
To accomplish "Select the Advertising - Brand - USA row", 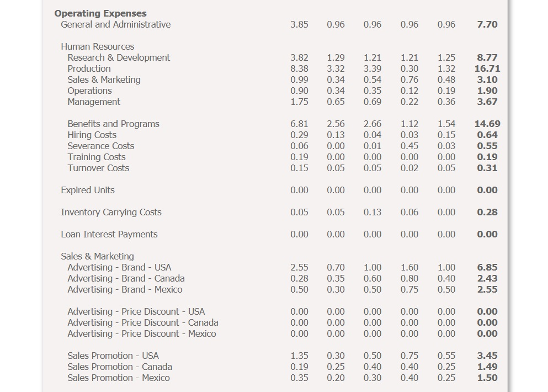I will [x=119, y=267].
